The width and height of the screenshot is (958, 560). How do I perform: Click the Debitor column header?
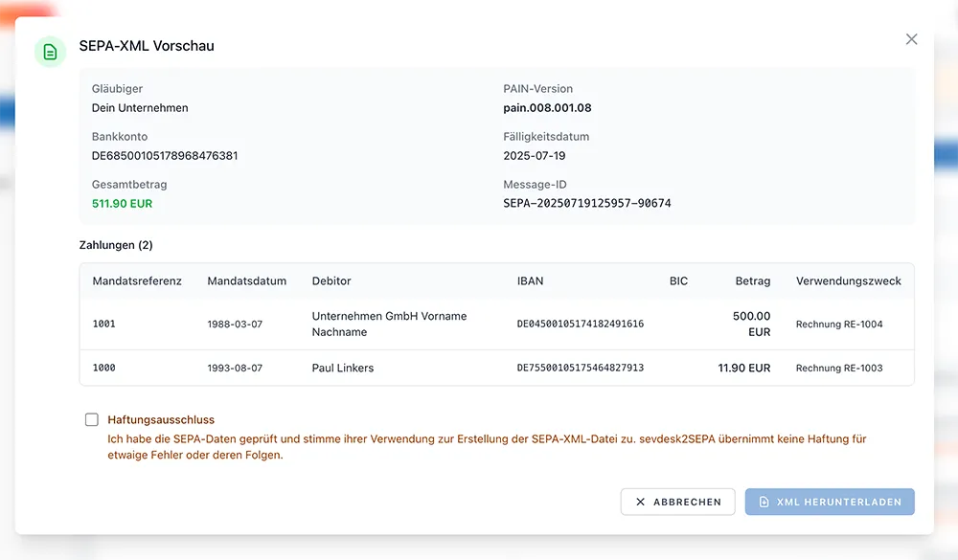coord(331,281)
